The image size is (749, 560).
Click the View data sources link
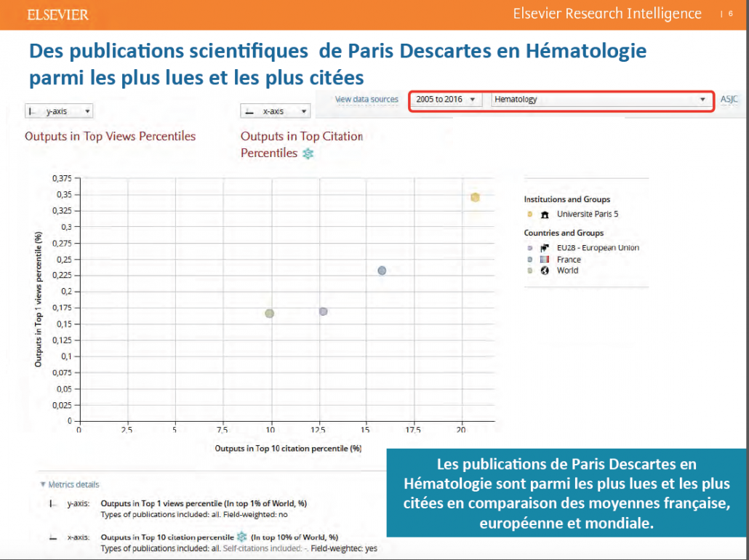pos(367,100)
